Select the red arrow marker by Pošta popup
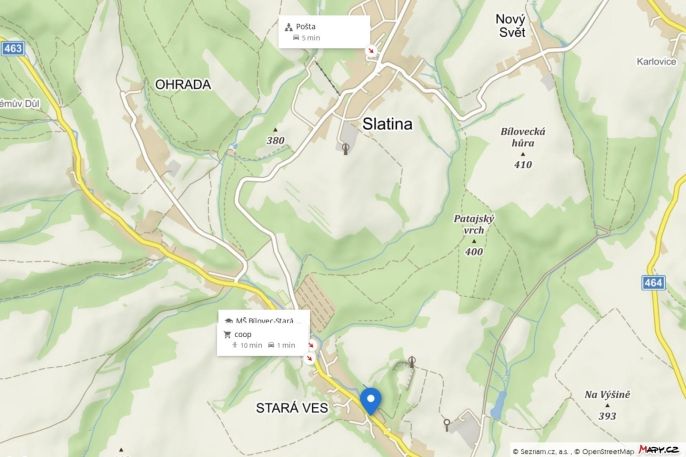Image resolution: width=686 pixels, height=457 pixels. click(x=371, y=51)
